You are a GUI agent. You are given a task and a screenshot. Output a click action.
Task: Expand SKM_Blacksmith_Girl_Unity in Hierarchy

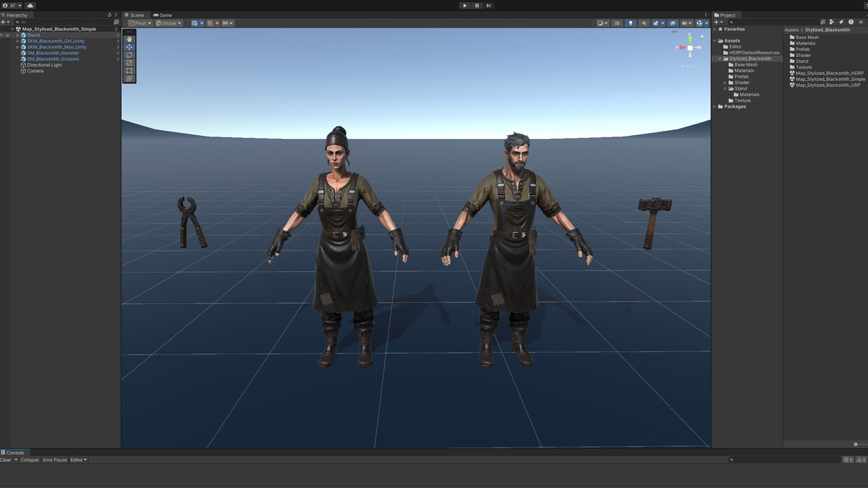(x=17, y=41)
